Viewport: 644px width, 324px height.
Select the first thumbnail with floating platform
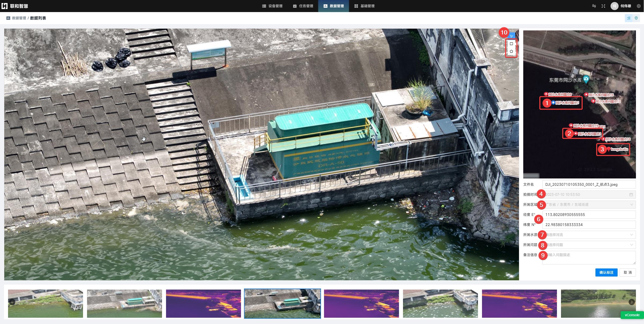[46, 304]
